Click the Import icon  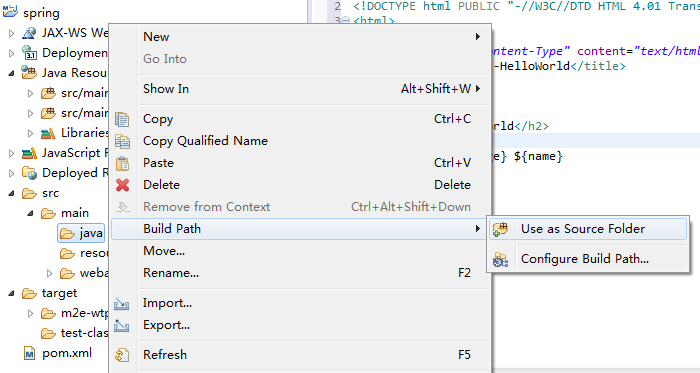[121, 304]
